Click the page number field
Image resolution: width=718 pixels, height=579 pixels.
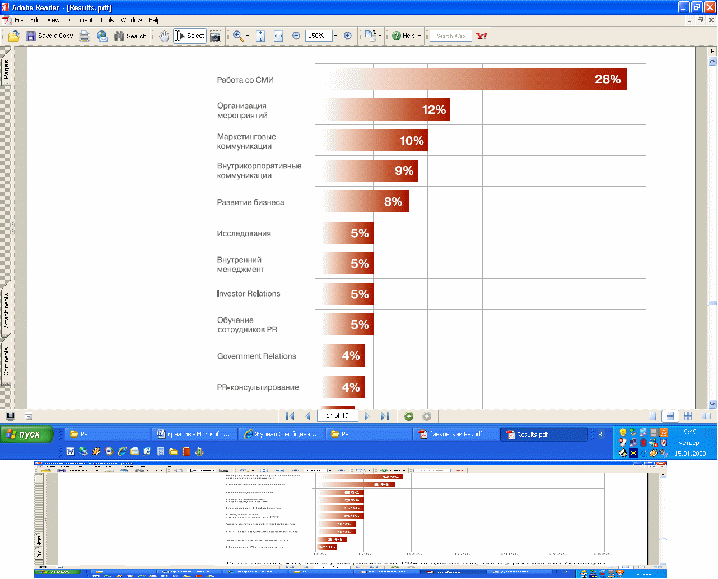pos(337,416)
